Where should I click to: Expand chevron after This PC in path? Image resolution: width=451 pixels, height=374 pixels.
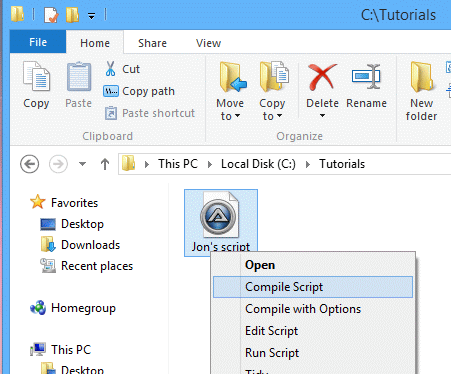pyautogui.click(x=210, y=164)
